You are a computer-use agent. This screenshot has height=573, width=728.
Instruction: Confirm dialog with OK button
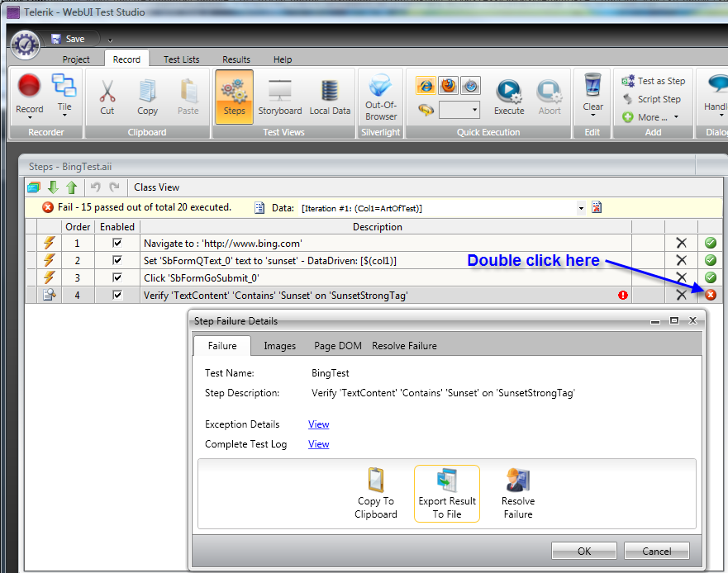584,551
